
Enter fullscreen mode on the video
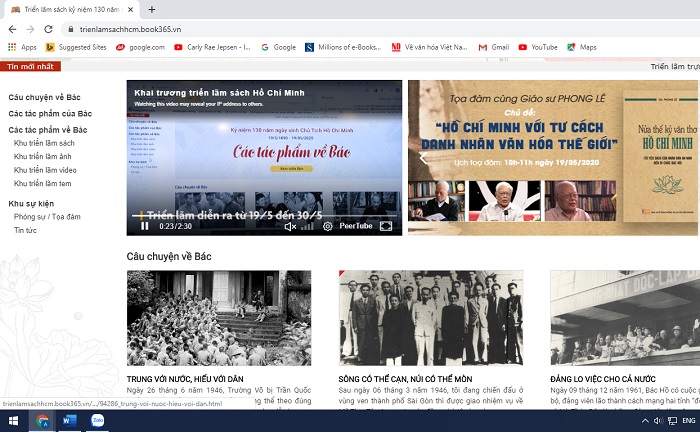(x=386, y=227)
